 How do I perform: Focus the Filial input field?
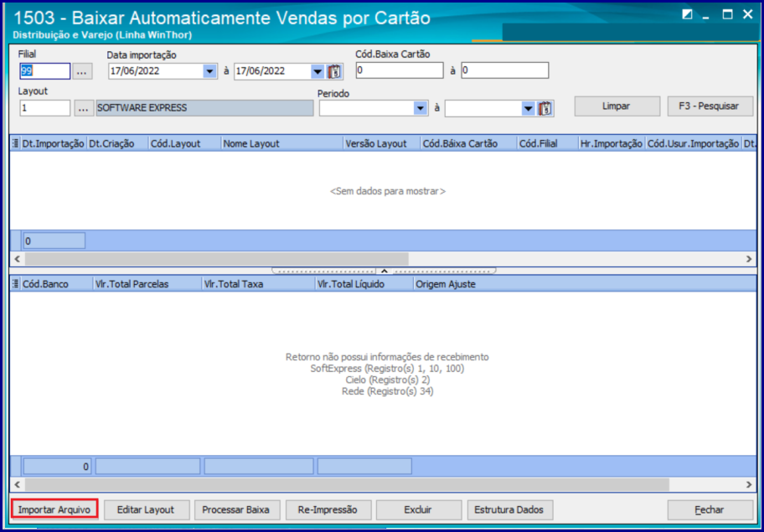click(45, 71)
